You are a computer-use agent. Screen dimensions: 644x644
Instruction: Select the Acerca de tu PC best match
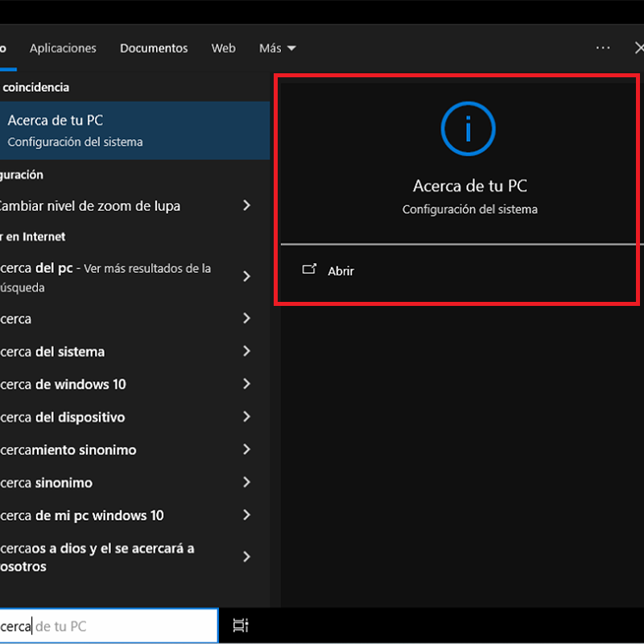tap(134, 130)
